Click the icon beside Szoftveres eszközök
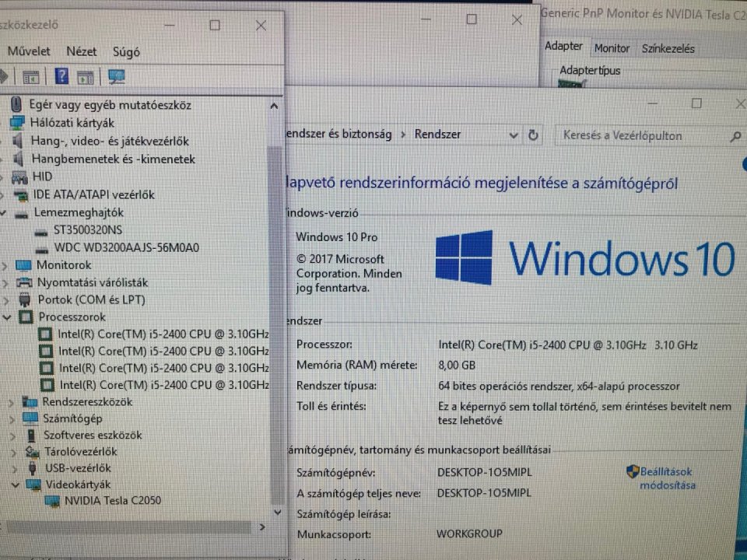747x560 pixels. coord(31,436)
